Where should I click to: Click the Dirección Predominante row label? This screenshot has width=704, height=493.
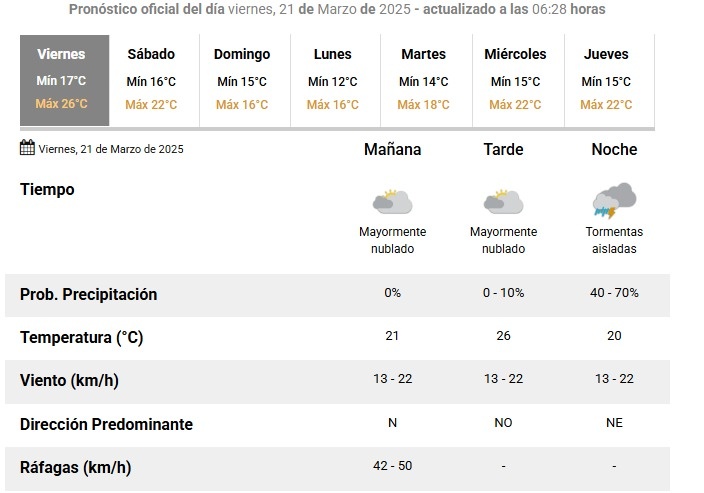click(x=106, y=424)
